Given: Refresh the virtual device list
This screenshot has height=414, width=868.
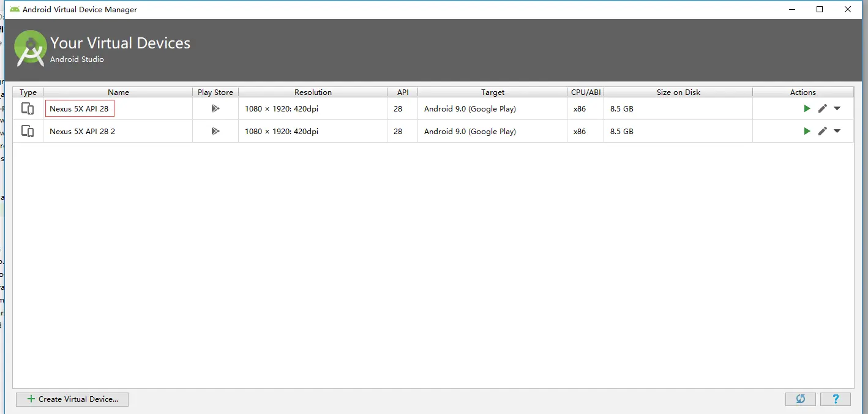Looking at the screenshot, I should pyautogui.click(x=800, y=399).
